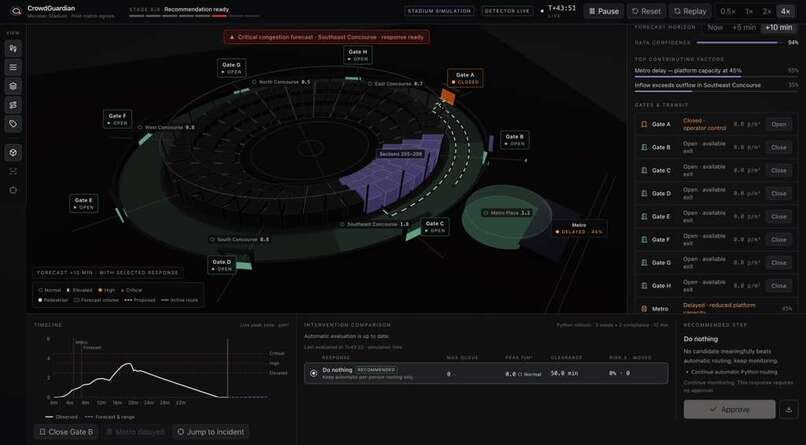
Task: Click the Gate A door icon in list
Action: pyautogui.click(x=644, y=124)
